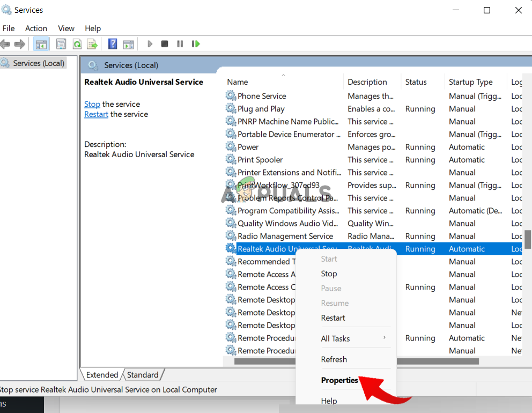Click 'Enforces gro...' description cell

tap(372, 134)
